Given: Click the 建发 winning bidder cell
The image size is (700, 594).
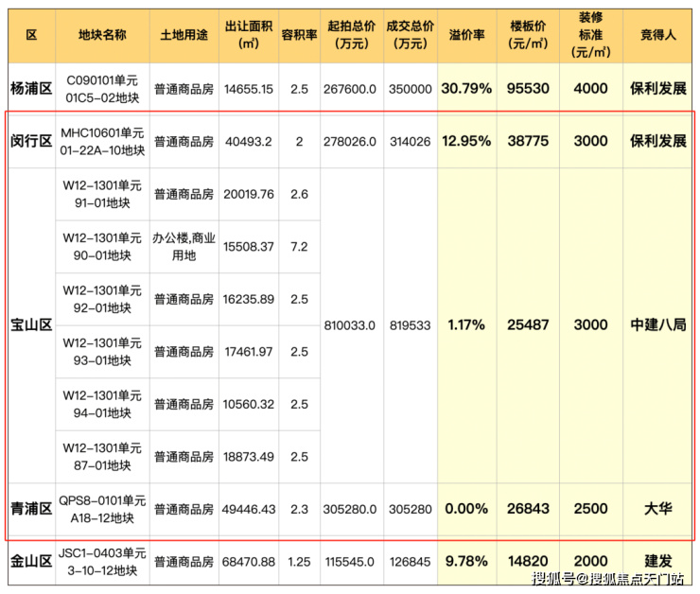Looking at the screenshot, I should point(658,562).
